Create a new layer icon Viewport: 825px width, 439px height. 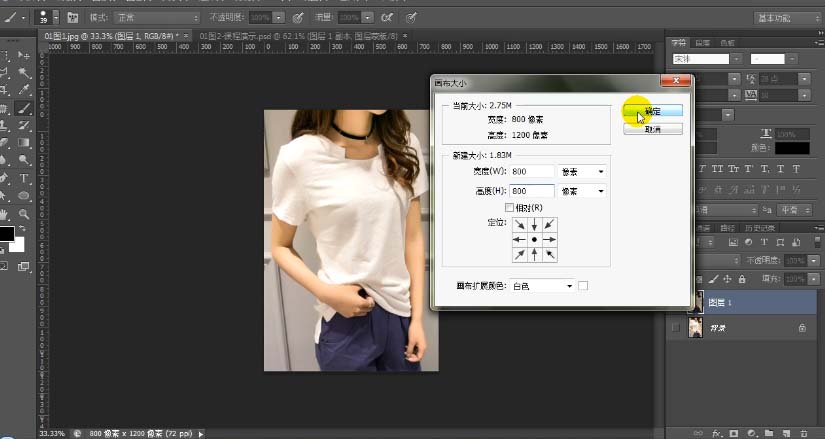[x=786, y=434]
